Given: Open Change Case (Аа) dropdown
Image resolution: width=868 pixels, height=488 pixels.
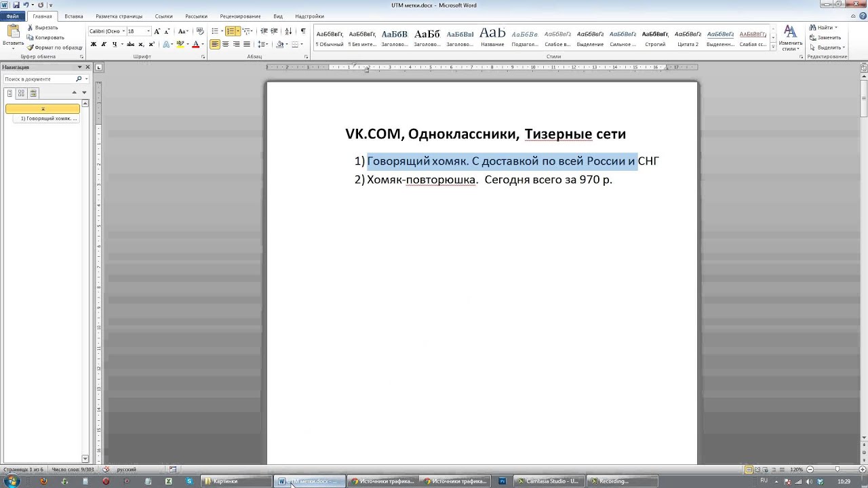Looking at the screenshot, I should (x=182, y=31).
